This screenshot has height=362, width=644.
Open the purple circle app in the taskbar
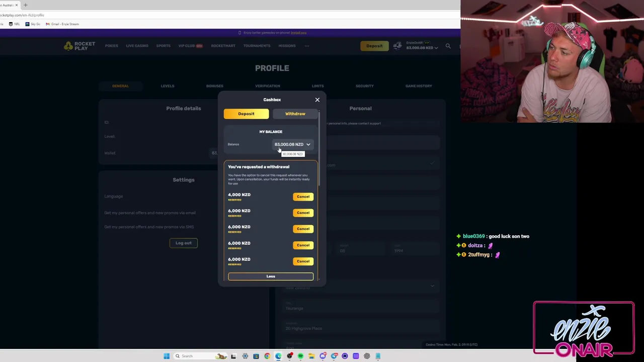pos(345,356)
